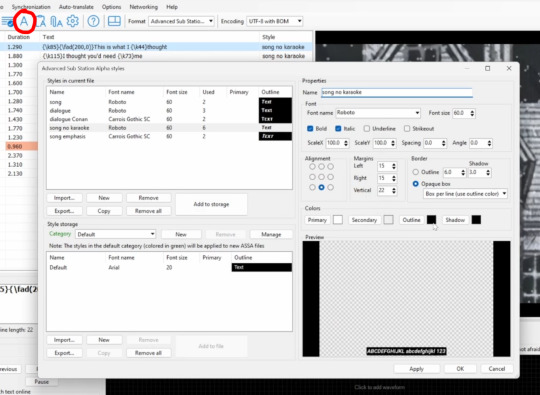Enable the Underline checkbox
540x395 pixels.
pos(367,128)
